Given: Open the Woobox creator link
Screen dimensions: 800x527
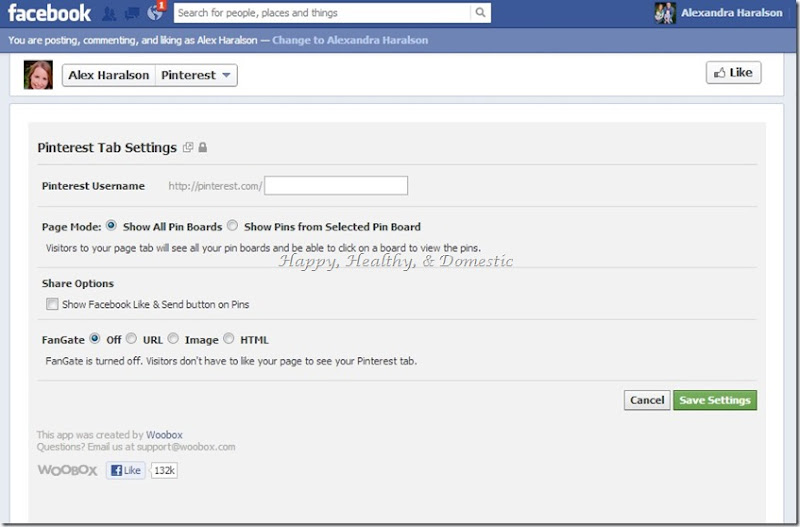Looking at the screenshot, I should [x=164, y=435].
